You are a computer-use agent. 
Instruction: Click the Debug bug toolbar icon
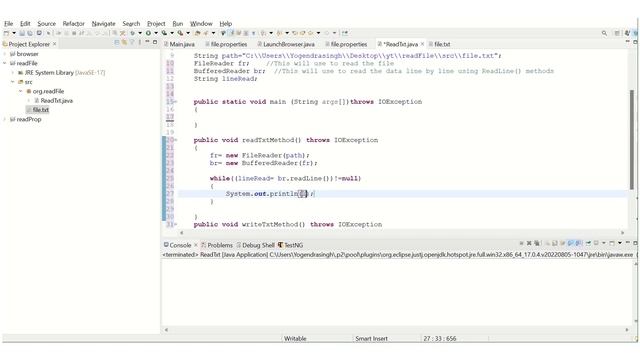pyautogui.click(x=133, y=33)
